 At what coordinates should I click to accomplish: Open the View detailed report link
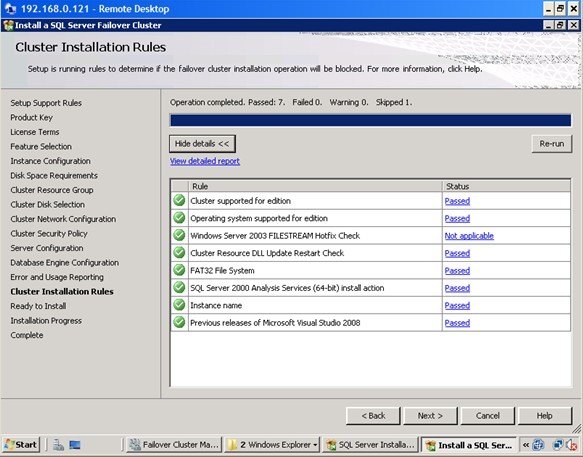[x=205, y=161]
